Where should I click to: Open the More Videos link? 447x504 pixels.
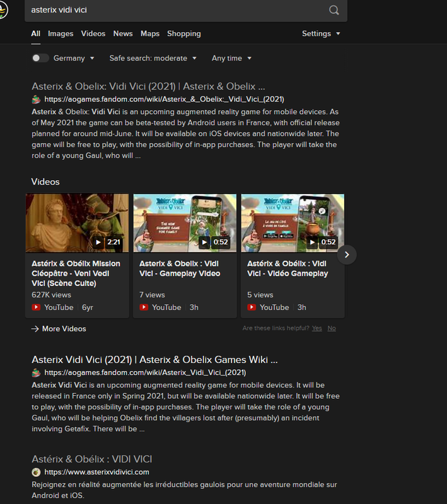(x=64, y=329)
